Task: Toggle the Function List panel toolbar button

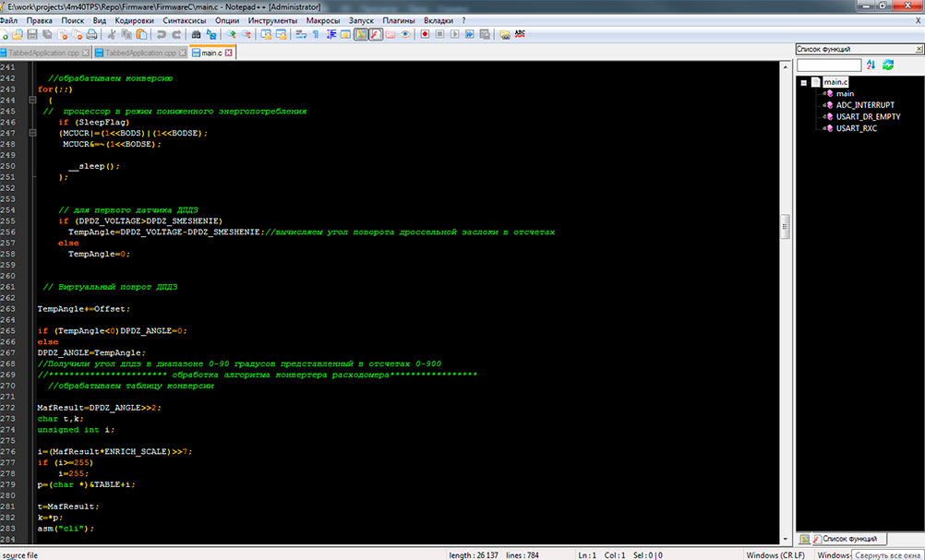Action: coord(376,34)
